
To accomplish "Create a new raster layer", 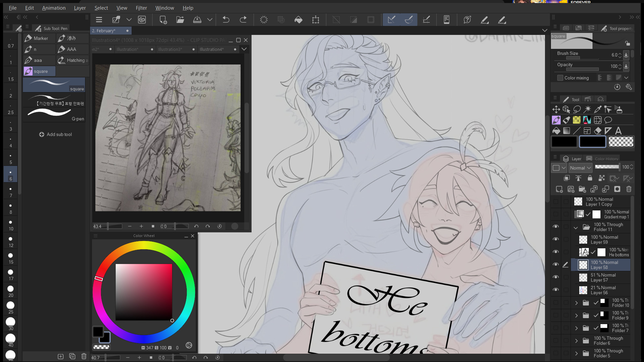I will tap(559, 189).
